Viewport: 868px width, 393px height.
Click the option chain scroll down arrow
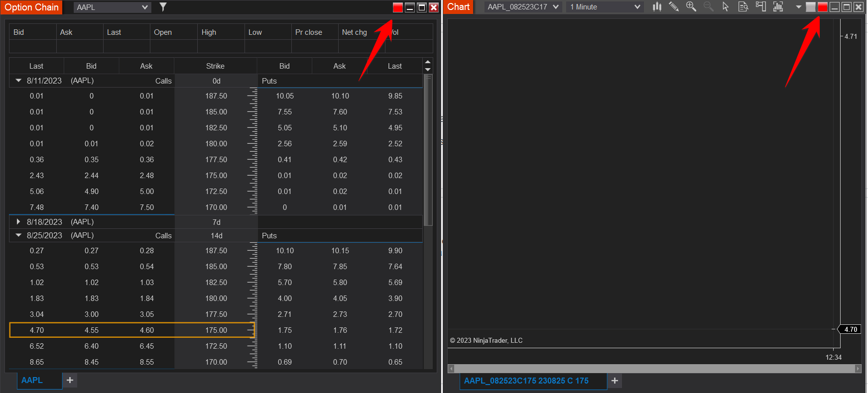pyautogui.click(x=427, y=70)
